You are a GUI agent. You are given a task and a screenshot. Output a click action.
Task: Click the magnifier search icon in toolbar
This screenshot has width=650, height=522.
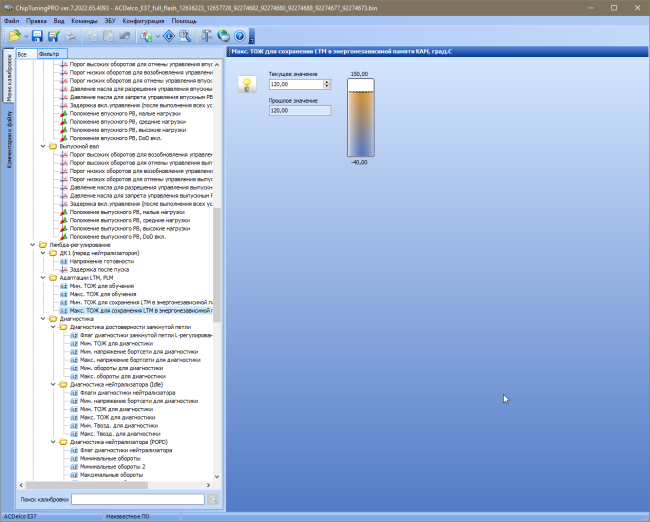click(185, 36)
